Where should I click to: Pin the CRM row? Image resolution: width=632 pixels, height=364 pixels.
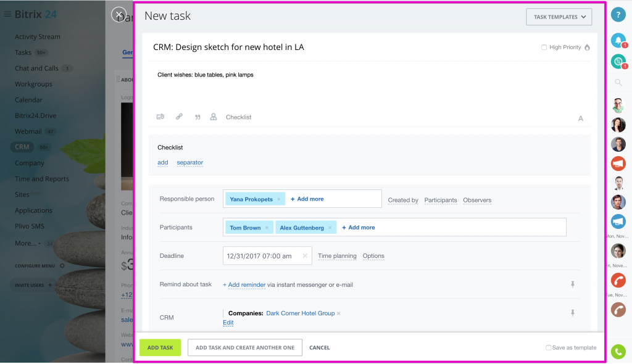click(572, 313)
